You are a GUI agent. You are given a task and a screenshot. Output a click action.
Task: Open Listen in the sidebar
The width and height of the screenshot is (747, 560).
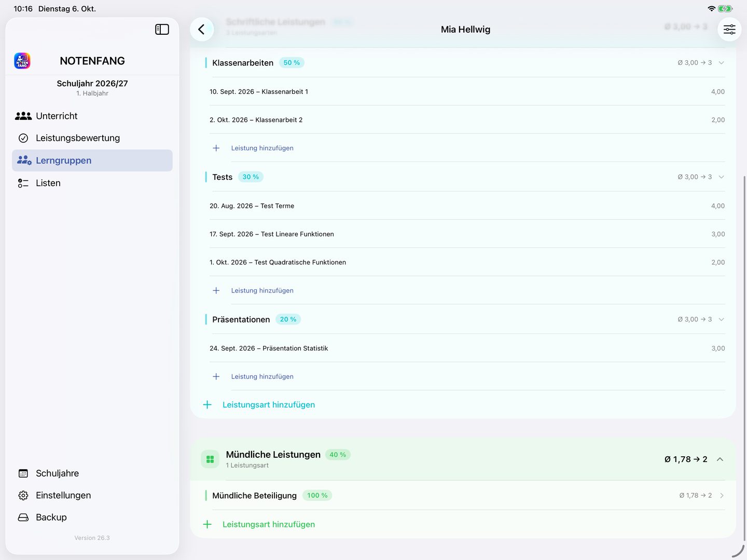click(92, 183)
